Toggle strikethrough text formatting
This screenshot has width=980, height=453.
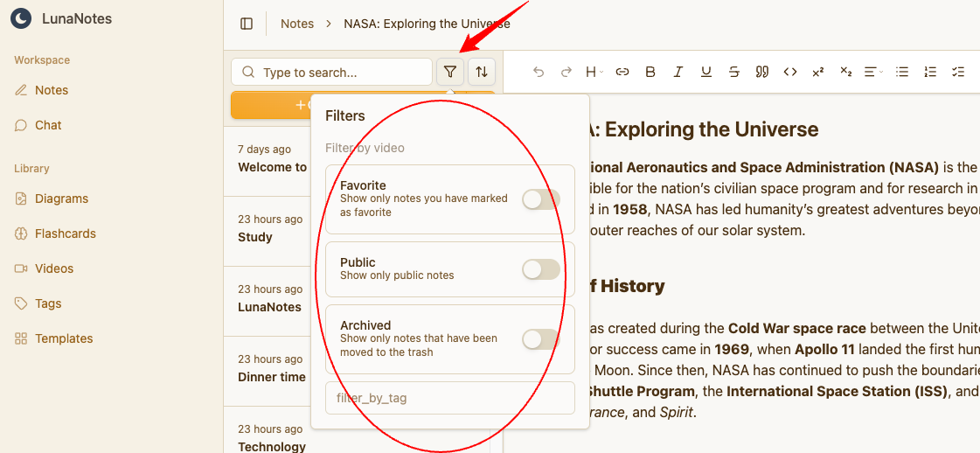733,72
